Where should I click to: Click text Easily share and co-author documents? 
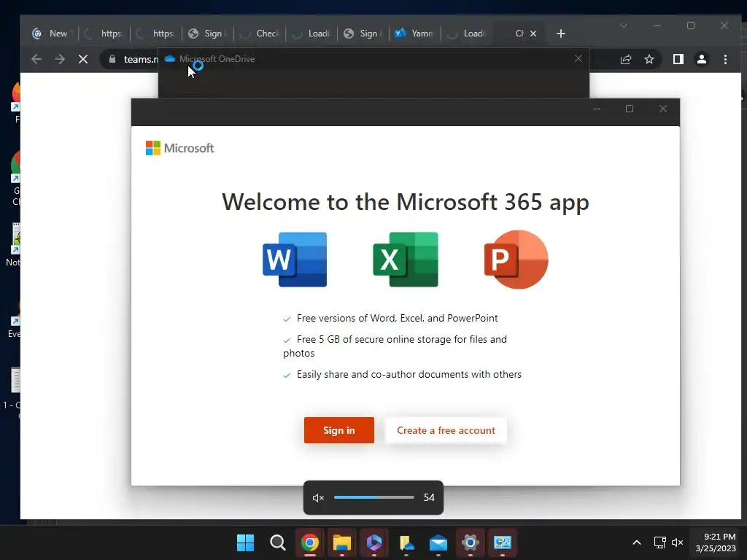409,374
